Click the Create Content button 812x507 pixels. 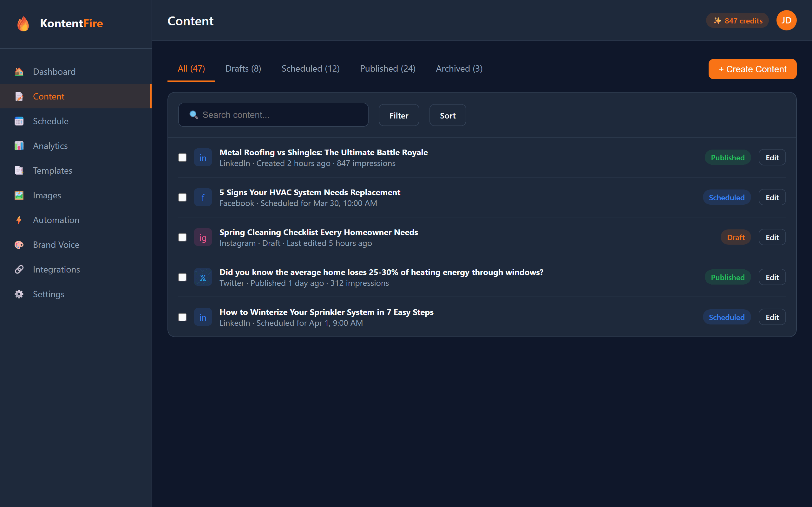[752, 69]
